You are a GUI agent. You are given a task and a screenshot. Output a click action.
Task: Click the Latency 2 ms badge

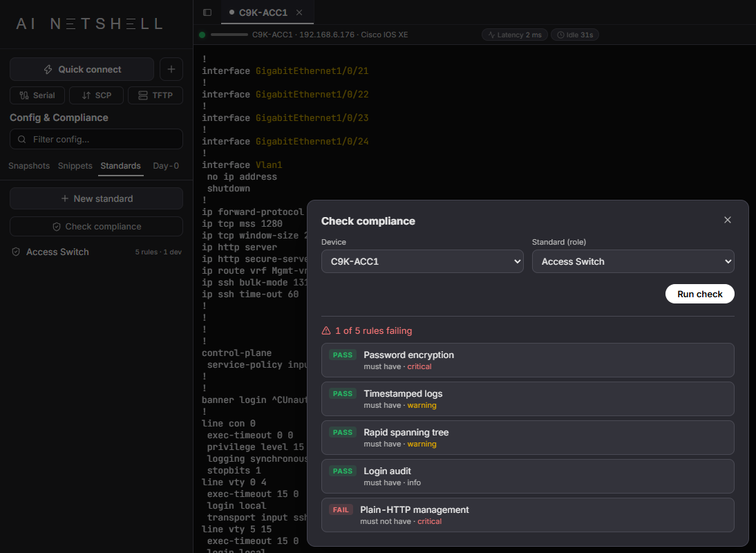tap(514, 35)
